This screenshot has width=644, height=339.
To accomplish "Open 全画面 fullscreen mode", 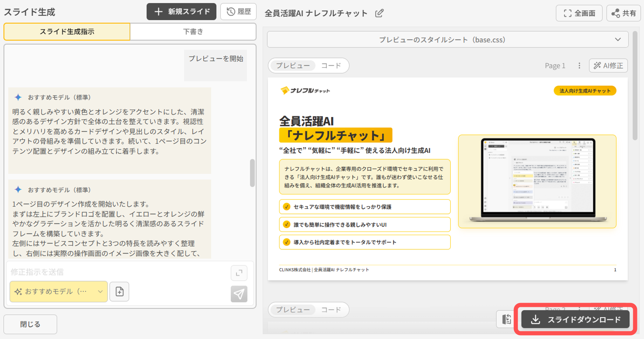I will pos(579,13).
